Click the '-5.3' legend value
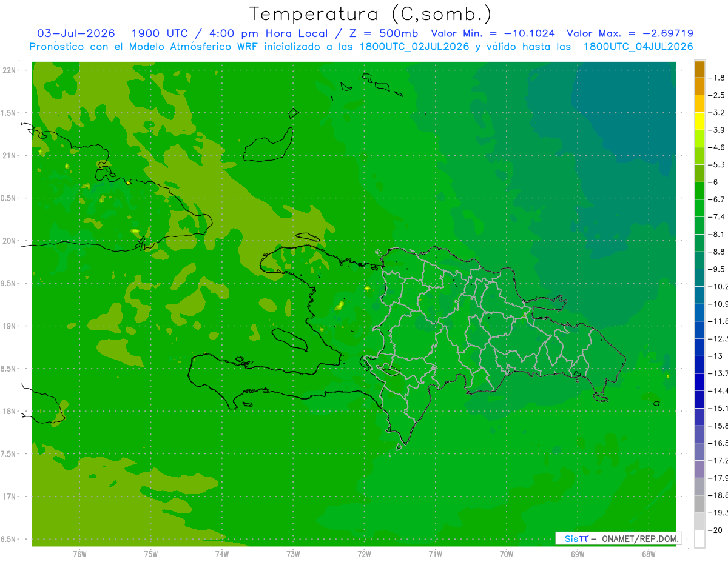 [716, 164]
